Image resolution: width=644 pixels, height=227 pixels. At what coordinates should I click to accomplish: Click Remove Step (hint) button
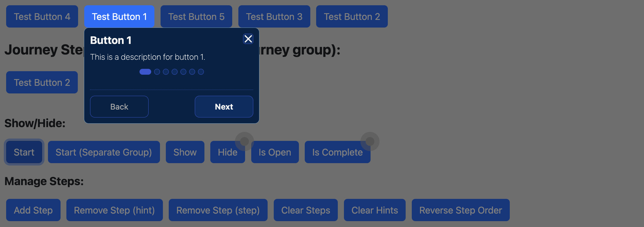coord(114,210)
